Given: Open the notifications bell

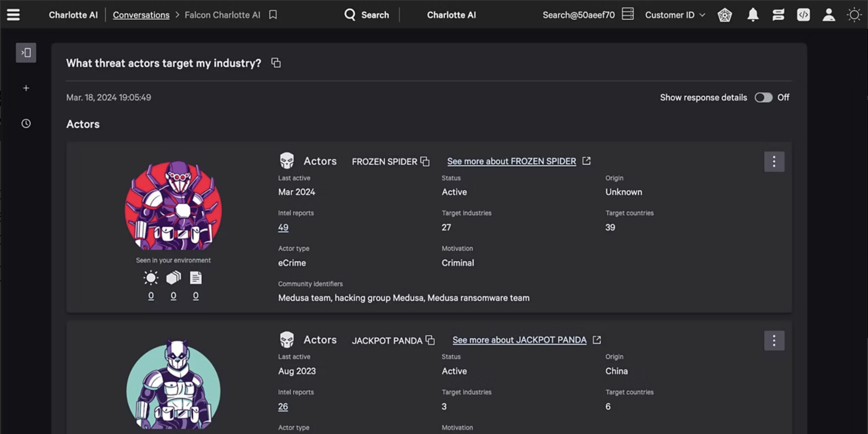Looking at the screenshot, I should point(753,15).
